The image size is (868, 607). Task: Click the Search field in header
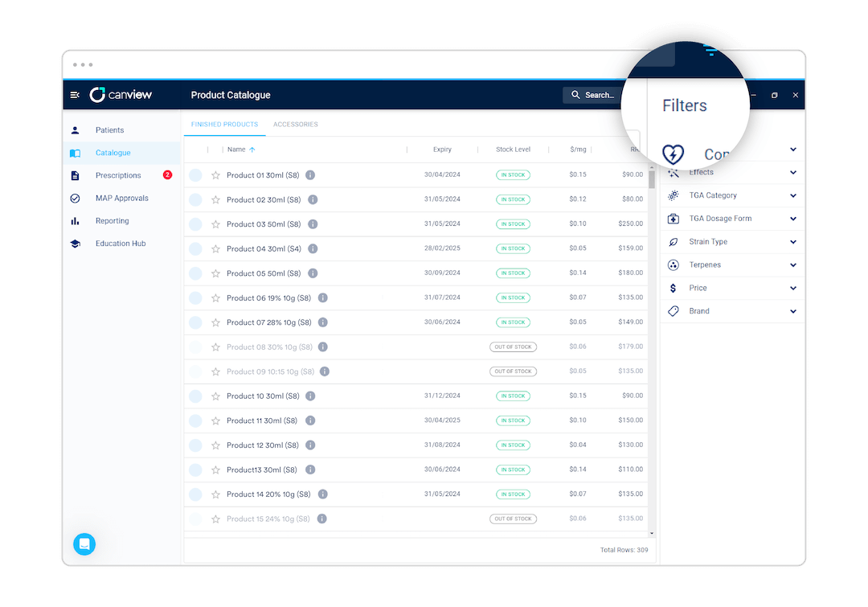593,95
